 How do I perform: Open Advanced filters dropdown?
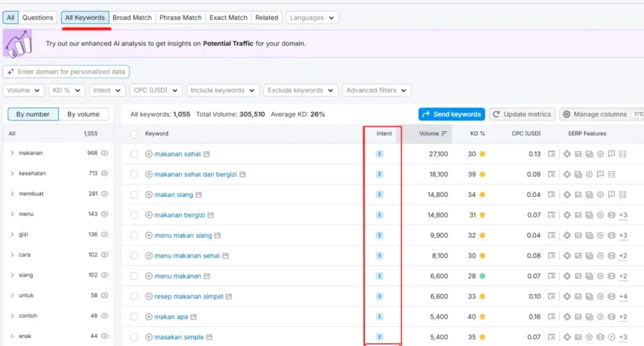tap(377, 91)
